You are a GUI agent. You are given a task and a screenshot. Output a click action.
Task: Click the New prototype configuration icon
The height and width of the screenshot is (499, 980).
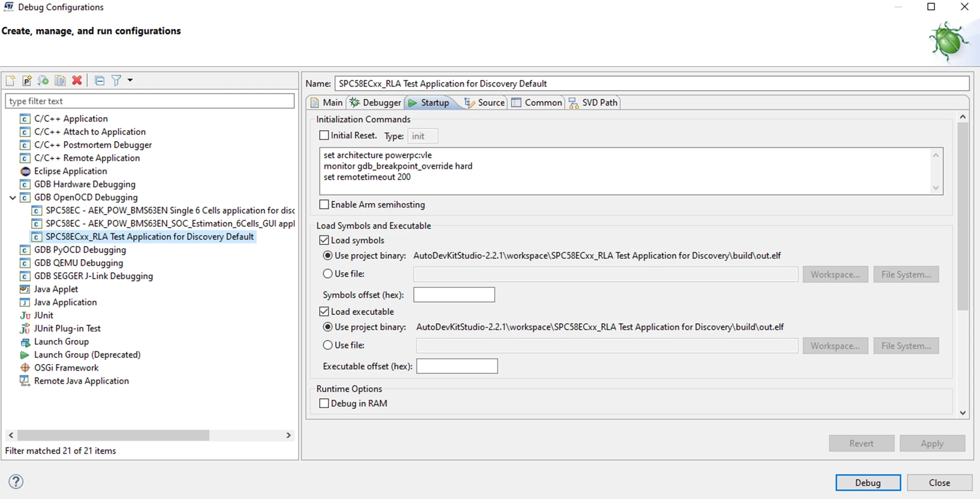click(27, 80)
